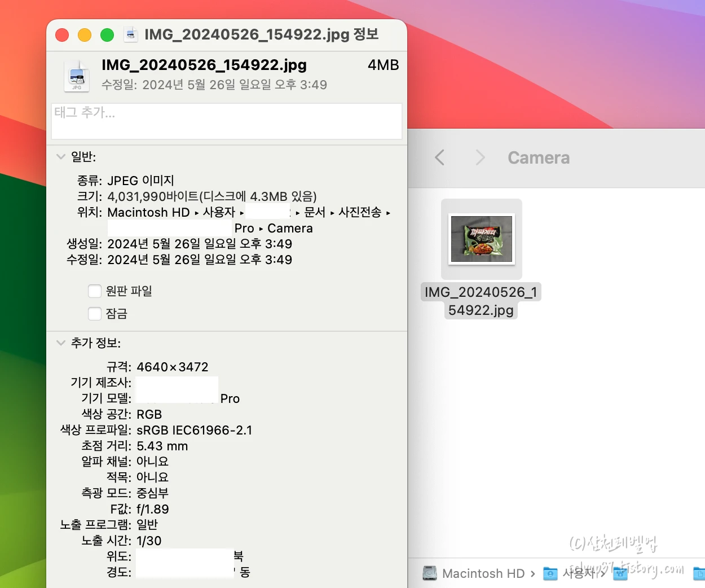Viewport: 705px width, 588px height.
Task: Select the IMG_20240526_154922.jpg thumbnail in Camera
Action: [481, 239]
